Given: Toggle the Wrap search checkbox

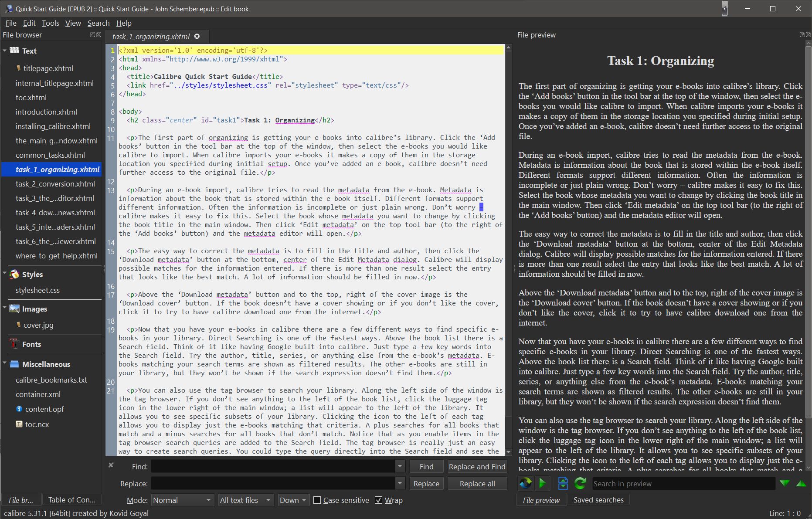Looking at the screenshot, I should [x=379, y=500].
